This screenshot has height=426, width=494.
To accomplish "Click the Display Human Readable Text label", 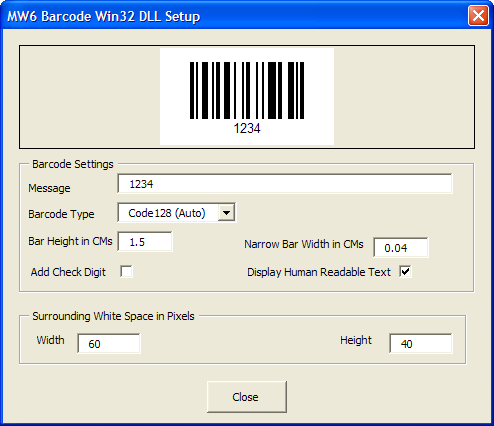I will point(319,272).
